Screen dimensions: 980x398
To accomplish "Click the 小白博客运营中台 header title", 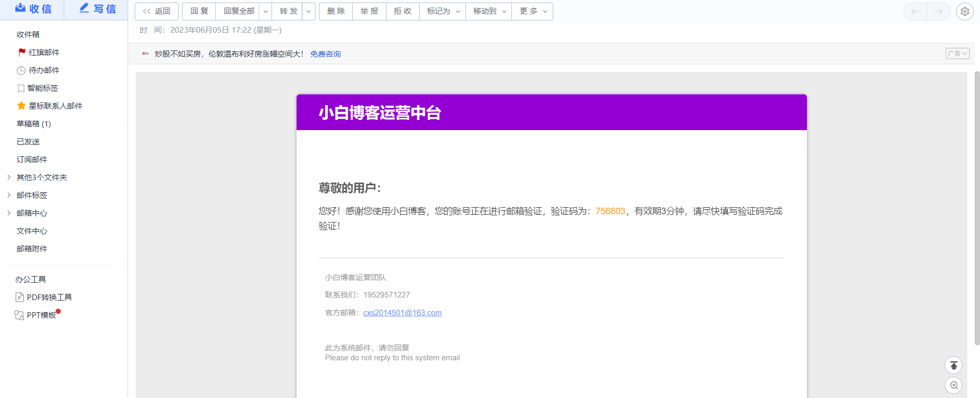I will click(x=380, y=113).
